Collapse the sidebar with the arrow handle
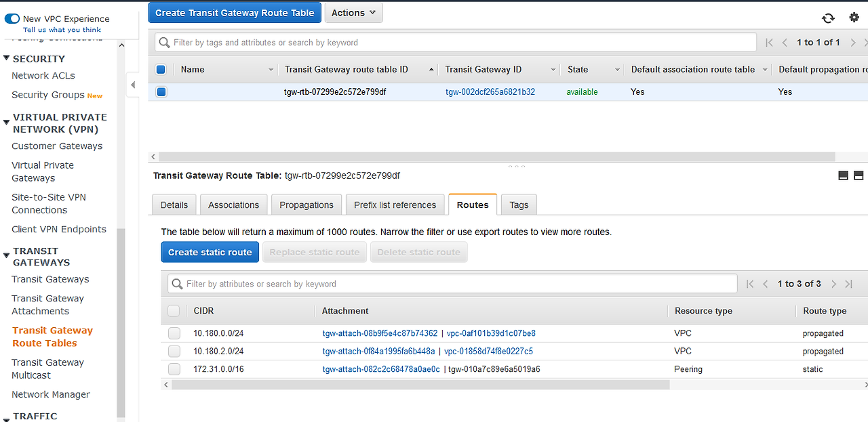Viewport: 868px width, 422px height. tap(133, 85)
